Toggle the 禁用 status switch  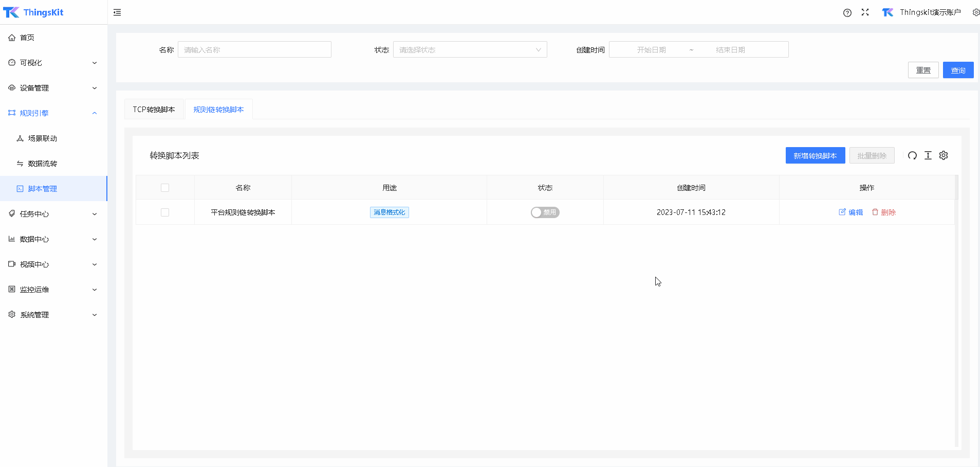(x=545, y=212)
